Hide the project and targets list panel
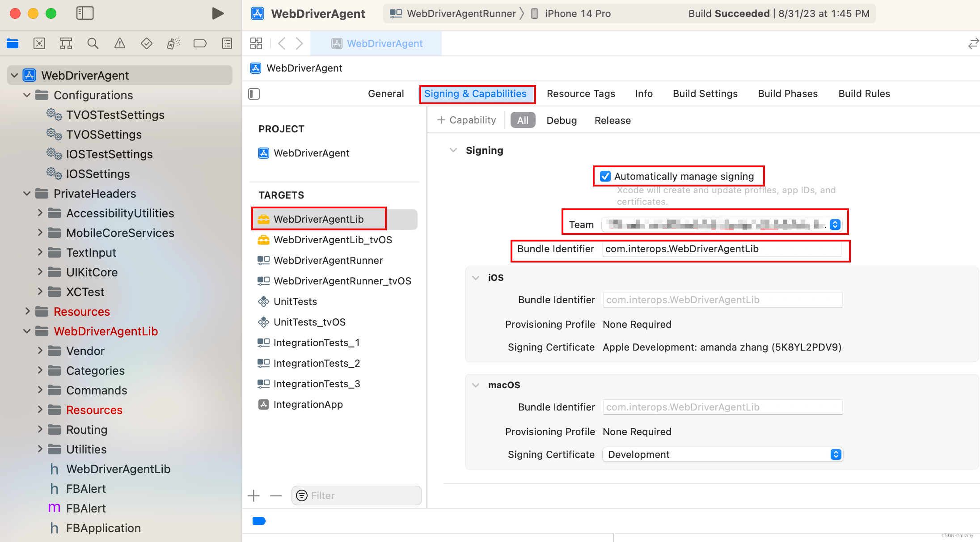The width and height of the screenshot is (980, 542). click(254, 94)
